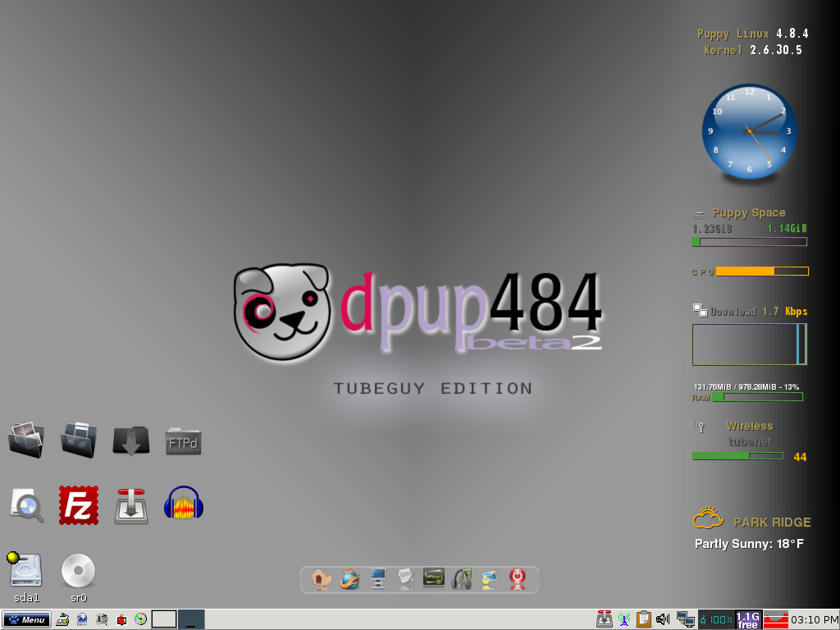Launch the Transmission download icon on desktop
The height and width of the screenshot is (630, 840).
(131, 505)
